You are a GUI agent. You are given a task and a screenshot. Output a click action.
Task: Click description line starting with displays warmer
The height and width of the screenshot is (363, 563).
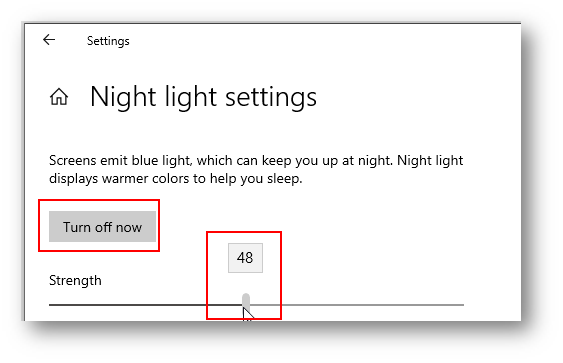tap(176, 178)
